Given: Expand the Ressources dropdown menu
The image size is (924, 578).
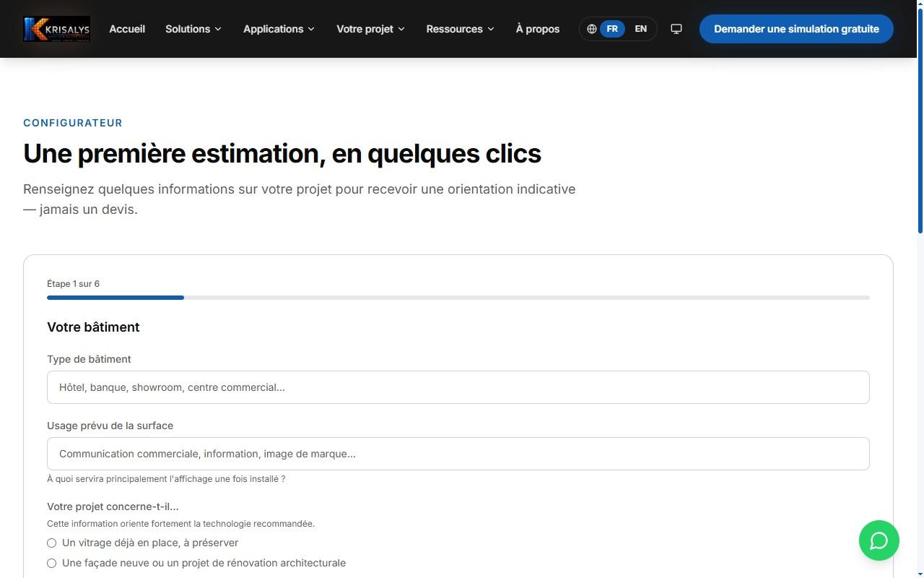Looking at the screenshot, I should [x=461, y=29].
